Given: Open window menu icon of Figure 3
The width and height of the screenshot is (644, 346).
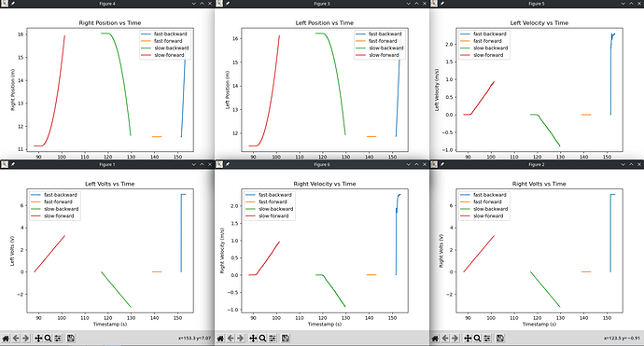Looking at the screenshot, I should coord(219,4).
